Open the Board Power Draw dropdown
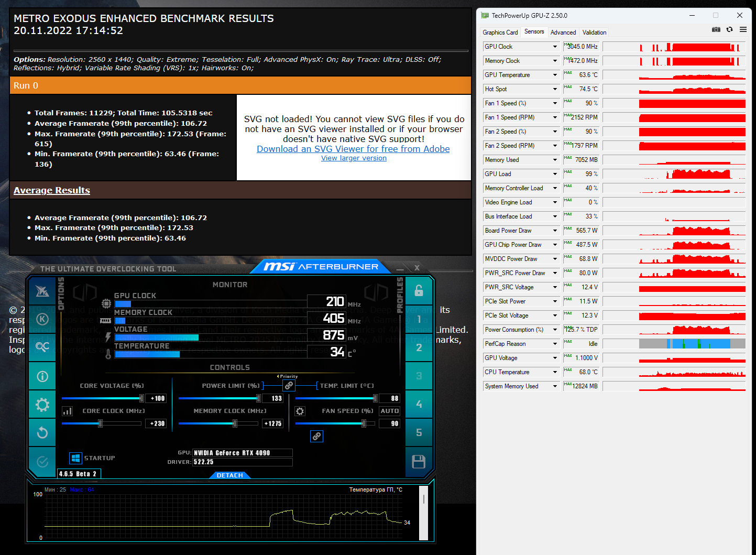 555,231
